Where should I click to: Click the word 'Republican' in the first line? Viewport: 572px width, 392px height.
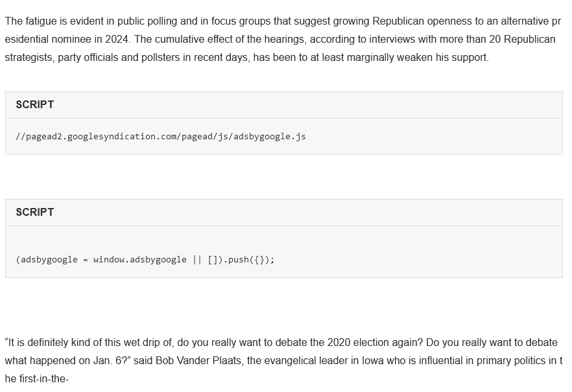pyautogui.click(x=398, y=21)
